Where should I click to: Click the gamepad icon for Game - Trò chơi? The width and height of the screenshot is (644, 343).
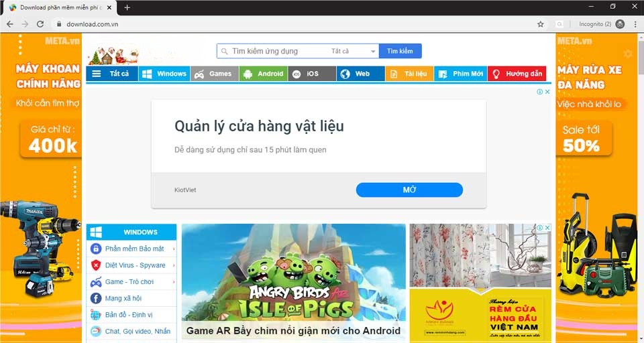coord(96,282)
